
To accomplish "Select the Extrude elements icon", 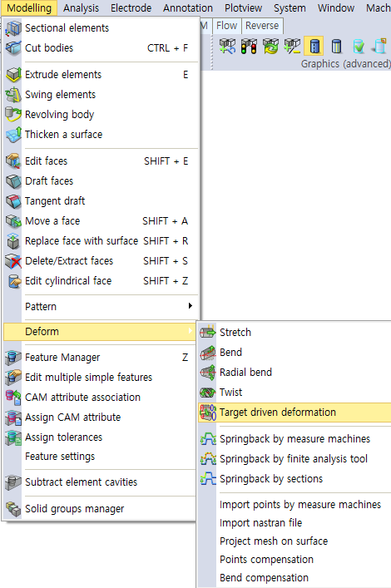I will 13,75.
